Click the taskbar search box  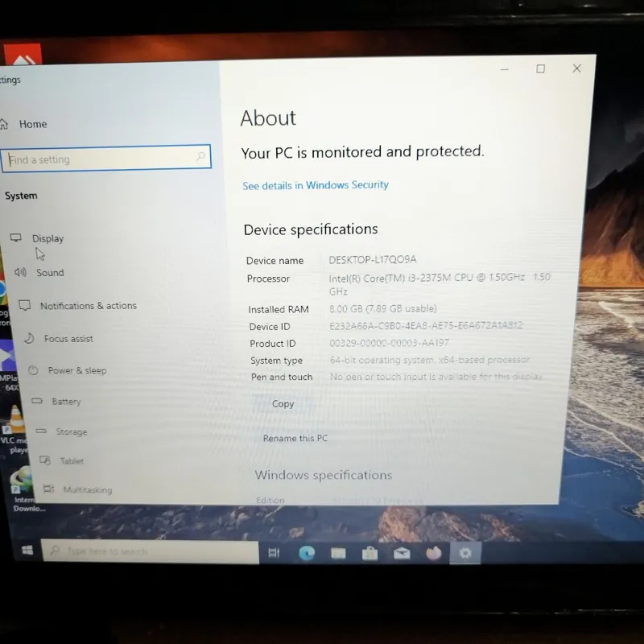pos(151,551)
